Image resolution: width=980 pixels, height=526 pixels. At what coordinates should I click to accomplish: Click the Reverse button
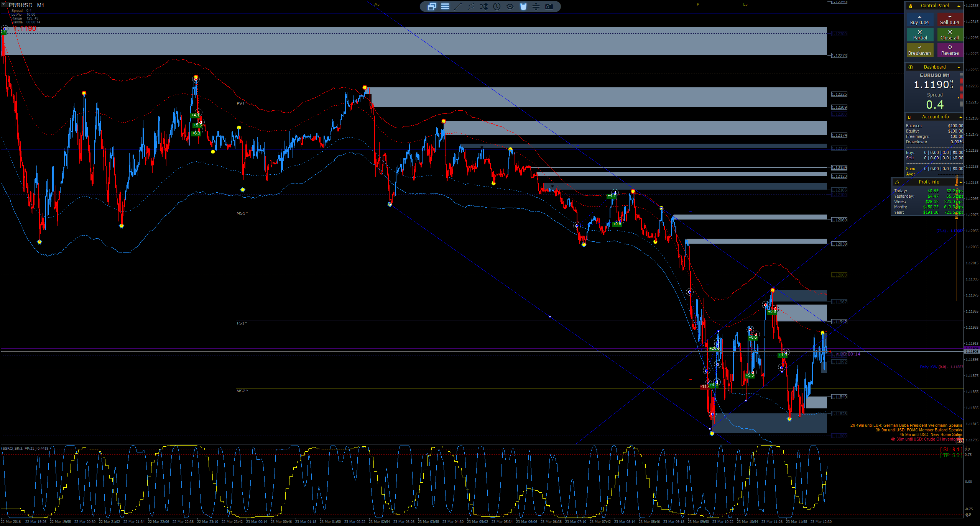click(x=950, y=50)
